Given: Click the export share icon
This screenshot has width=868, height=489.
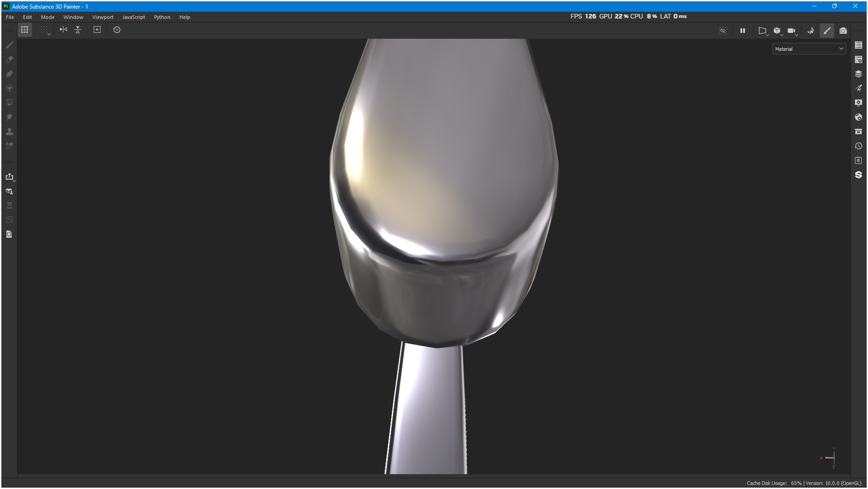Looking at the screenshot, I should 9,177.
